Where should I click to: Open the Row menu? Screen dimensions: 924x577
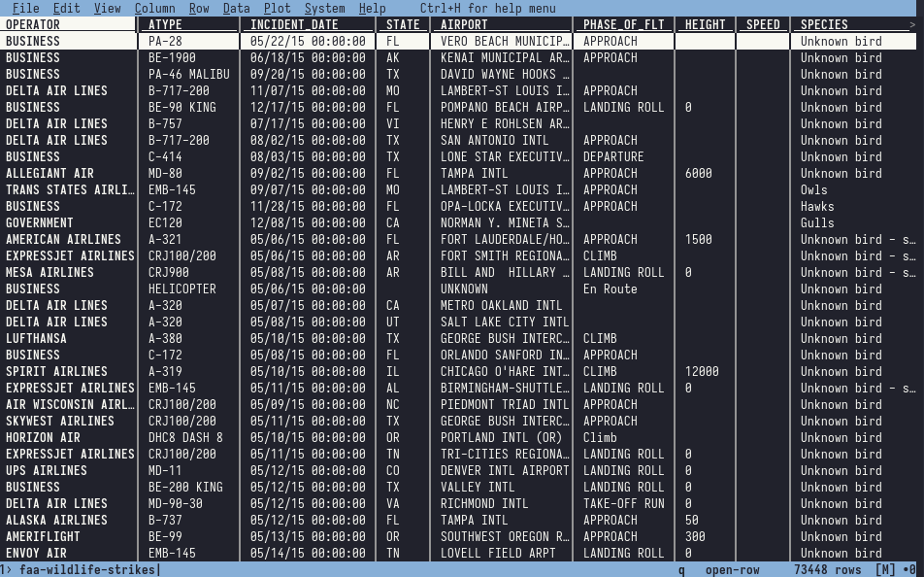(199, 9)
